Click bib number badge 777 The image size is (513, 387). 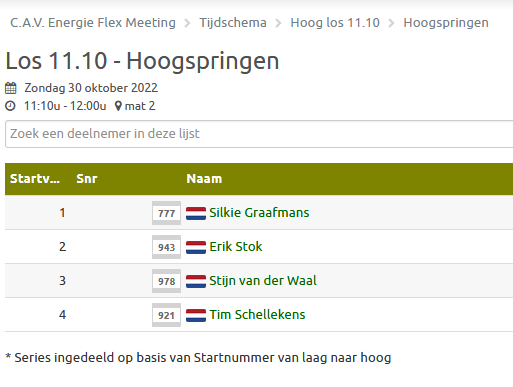click(x=166, y=213)
